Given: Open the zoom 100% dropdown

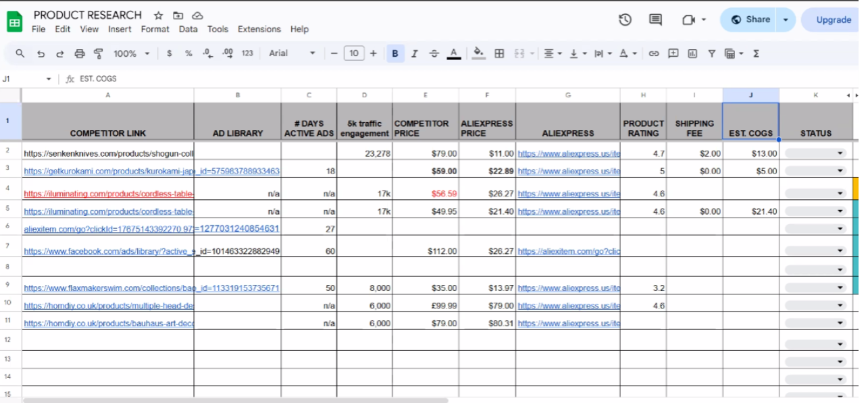Looking at the screenshot, I should [x=131, y=53].
